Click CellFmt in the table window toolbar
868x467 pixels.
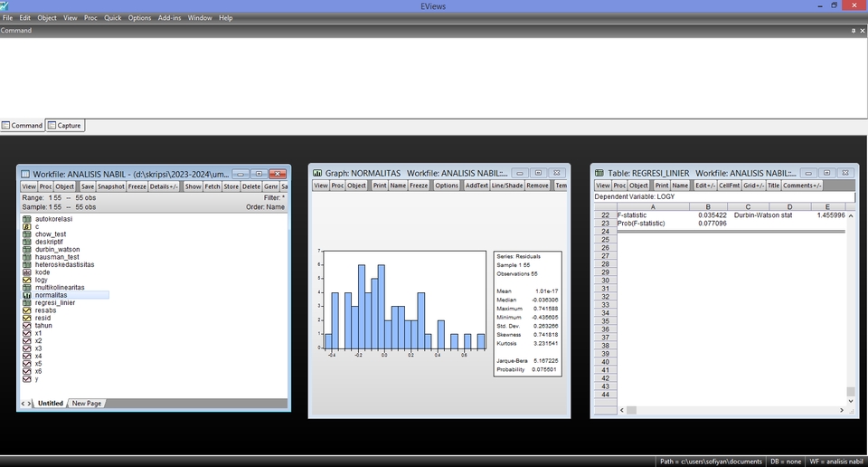[729, 186]
